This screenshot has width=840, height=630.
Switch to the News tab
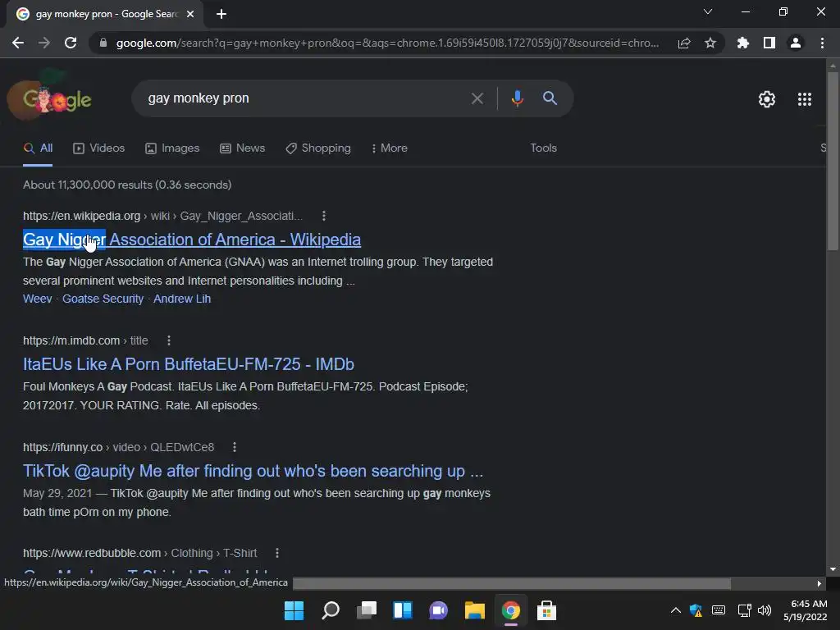tap(242, 148)
